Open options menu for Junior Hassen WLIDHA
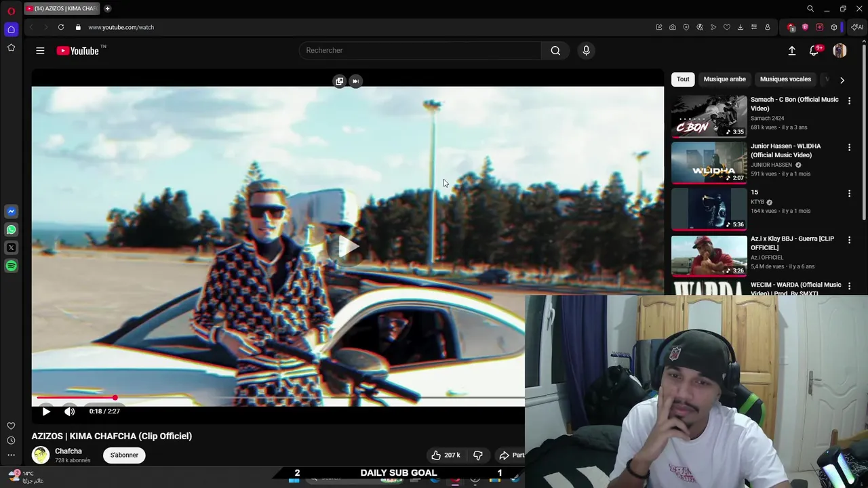The height and width of the screenshot is (488, 868). pyautogui.click(x=849, y=147)
